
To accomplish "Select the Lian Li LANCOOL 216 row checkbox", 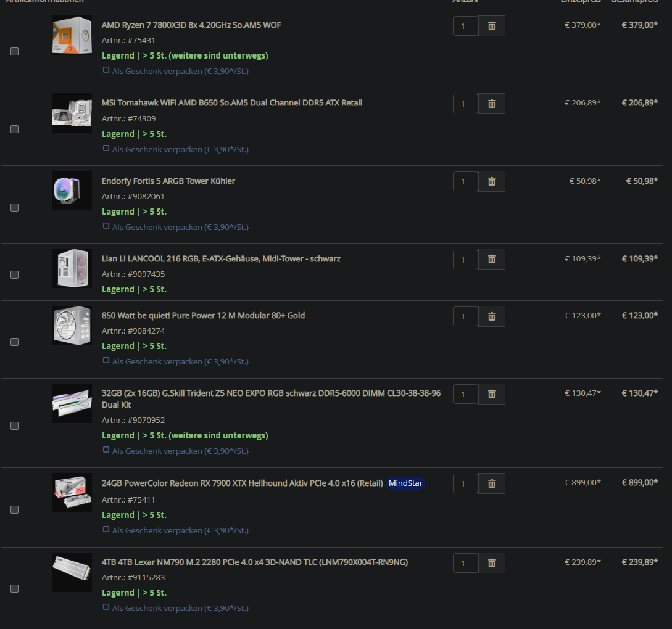I will coord(15,275).
